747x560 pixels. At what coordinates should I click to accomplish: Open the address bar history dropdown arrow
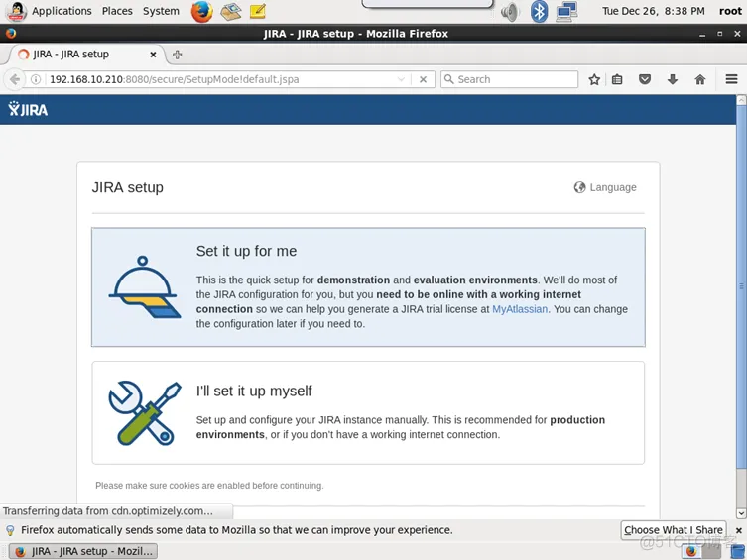[401, 79]
